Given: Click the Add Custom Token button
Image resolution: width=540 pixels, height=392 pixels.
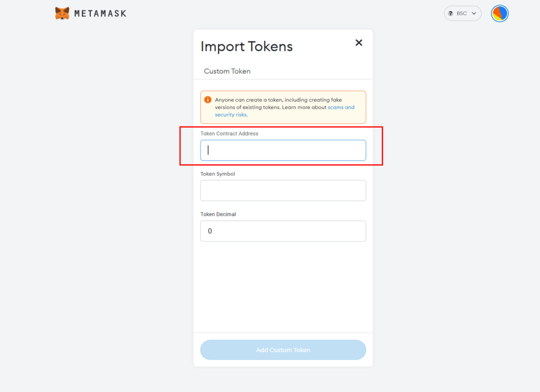Looking at the screenshot, I should tap(283, 350).
